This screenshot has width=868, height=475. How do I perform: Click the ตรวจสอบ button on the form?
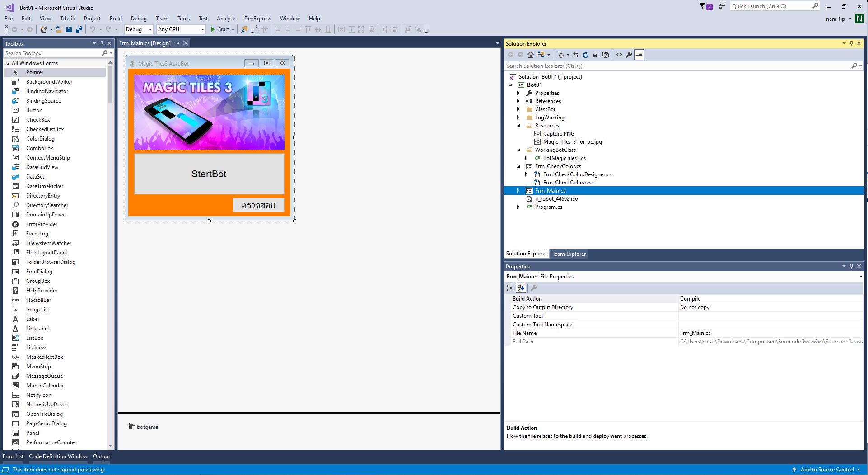259,205
